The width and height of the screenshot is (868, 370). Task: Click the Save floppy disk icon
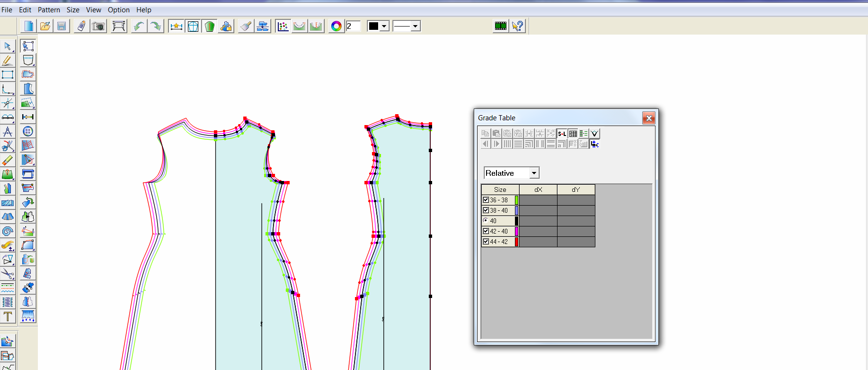[62, 26]
